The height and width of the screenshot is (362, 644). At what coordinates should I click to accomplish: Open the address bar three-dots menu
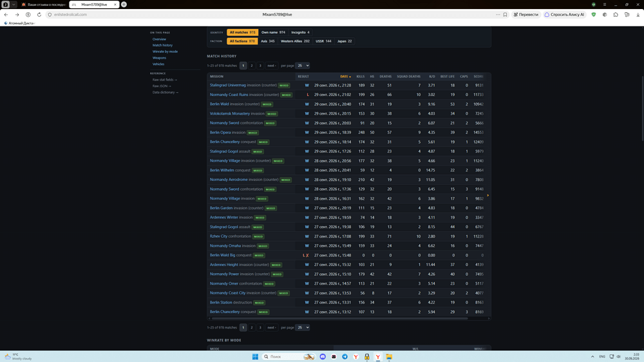pyautogui.click(x=498, y=14)
